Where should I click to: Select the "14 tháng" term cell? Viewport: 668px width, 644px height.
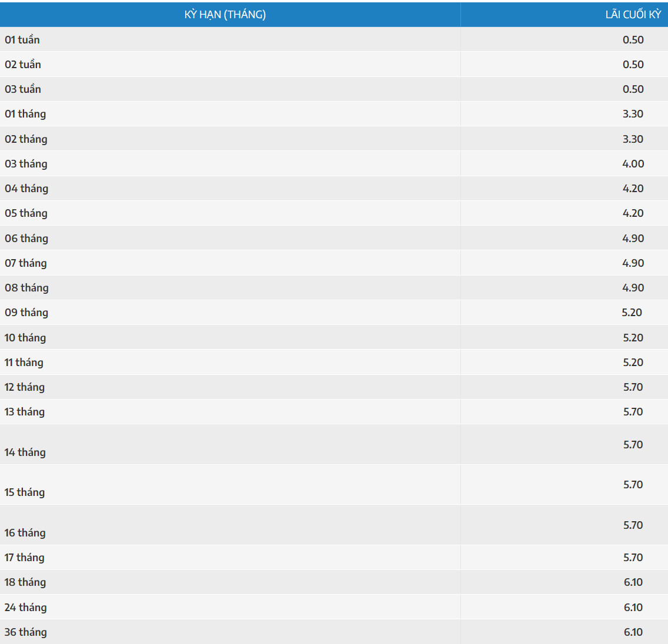(x=25, y=452)
